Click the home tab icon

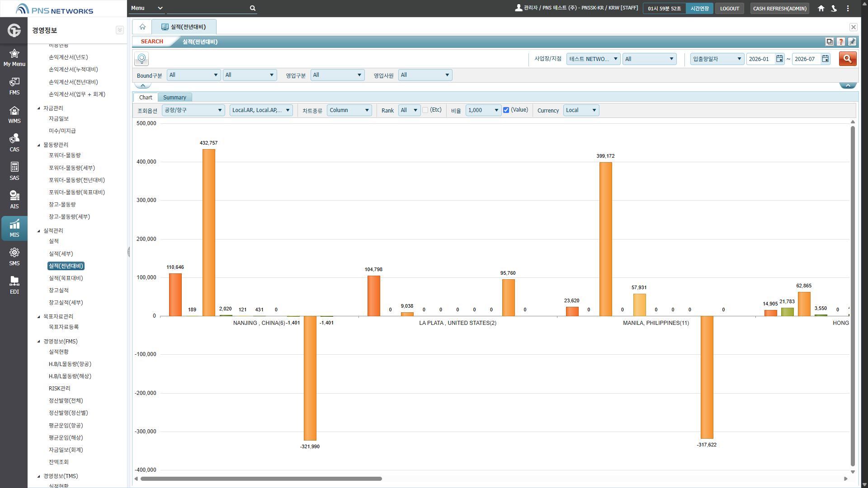pos(142,27)
